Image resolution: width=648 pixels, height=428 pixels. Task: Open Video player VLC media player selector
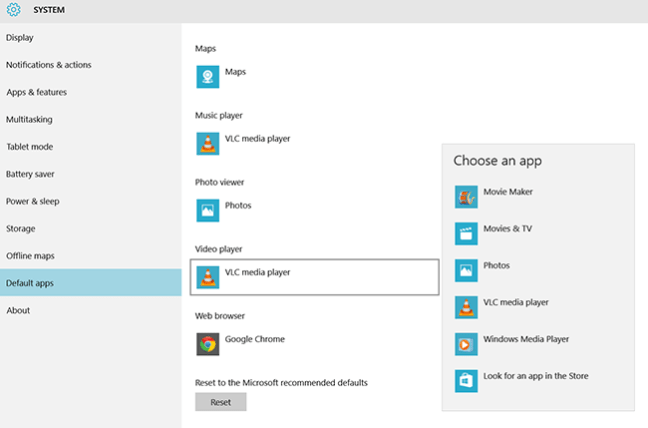click(x=314, y=277)
